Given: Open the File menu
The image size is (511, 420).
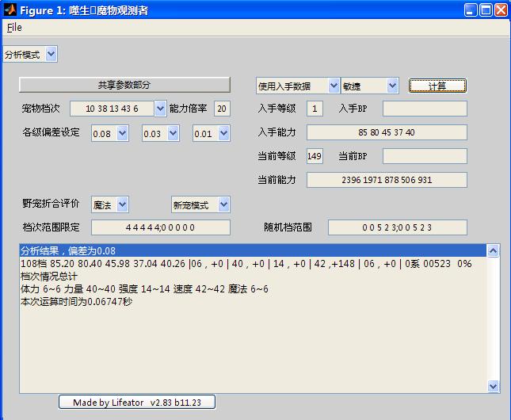Looking at the screenshot, I should coord(14,27).
